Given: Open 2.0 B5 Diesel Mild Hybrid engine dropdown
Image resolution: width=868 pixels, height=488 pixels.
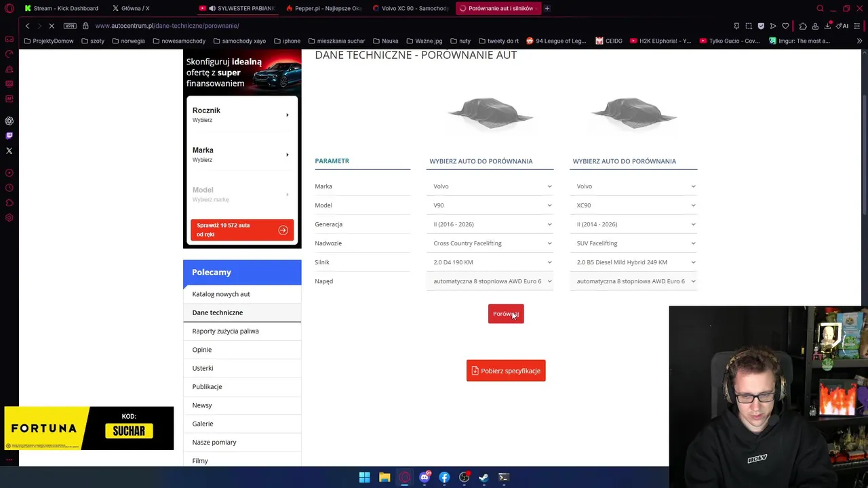Looking at the screenshot, I should pyautogui.click(x=633, y=262).
